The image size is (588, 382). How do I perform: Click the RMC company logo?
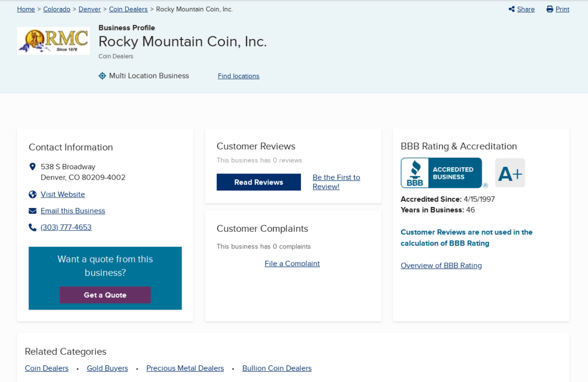[53, 41]
